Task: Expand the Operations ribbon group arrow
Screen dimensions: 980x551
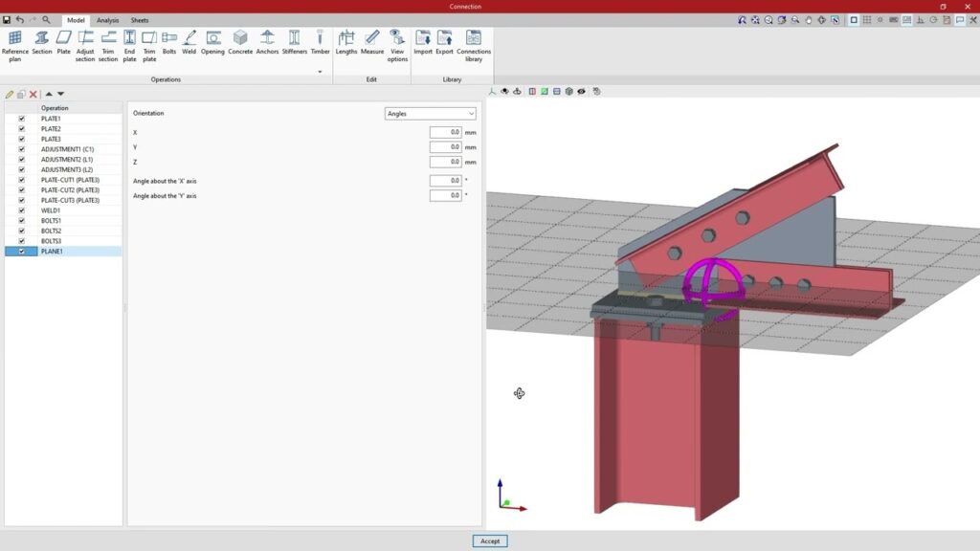Action: tap(321, 71)
